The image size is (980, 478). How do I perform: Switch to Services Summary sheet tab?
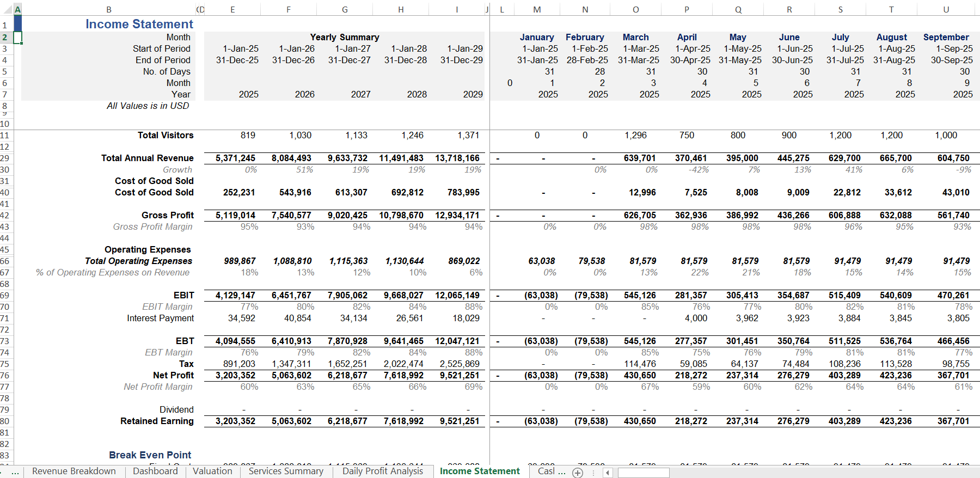[286, 471]
